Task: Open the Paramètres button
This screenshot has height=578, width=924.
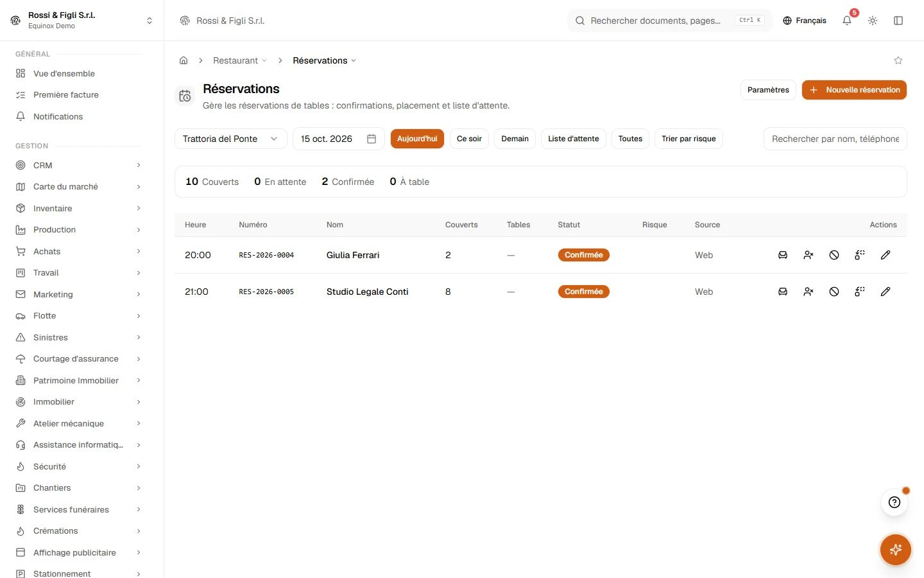Action: (768, 90)
